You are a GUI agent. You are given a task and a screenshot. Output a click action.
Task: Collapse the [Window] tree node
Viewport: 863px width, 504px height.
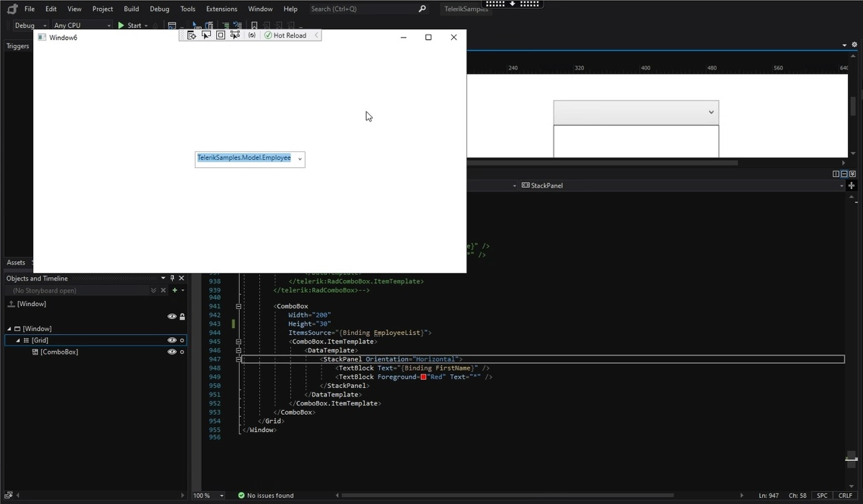[x=9, y=329]
